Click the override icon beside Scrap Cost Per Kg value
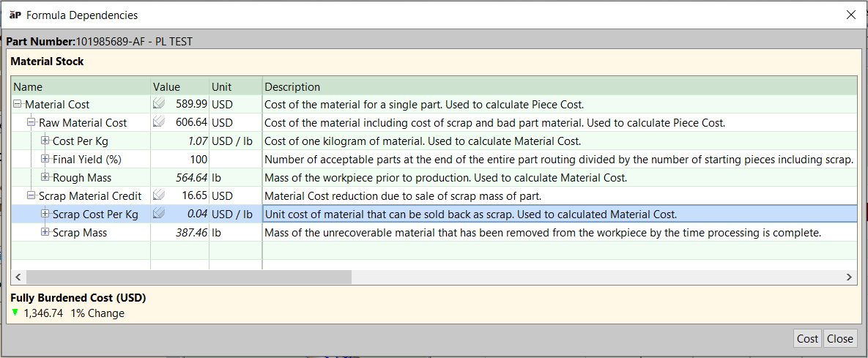This screenshot has width=868, height=358. click(x=159, y=215)
